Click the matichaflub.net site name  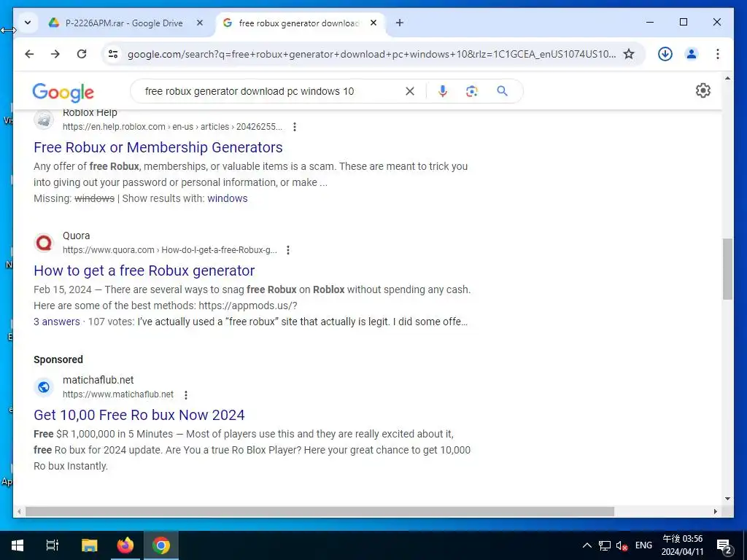click(x=98, y=380)
